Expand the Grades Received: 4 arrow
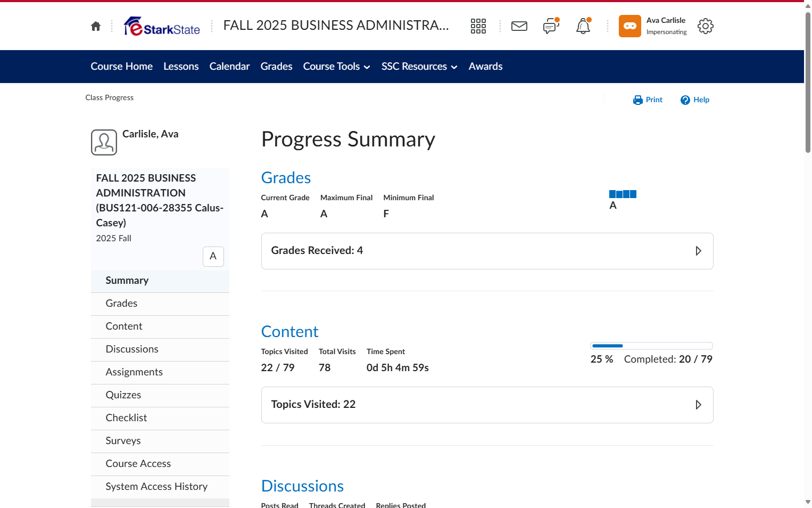 point(698,251)
